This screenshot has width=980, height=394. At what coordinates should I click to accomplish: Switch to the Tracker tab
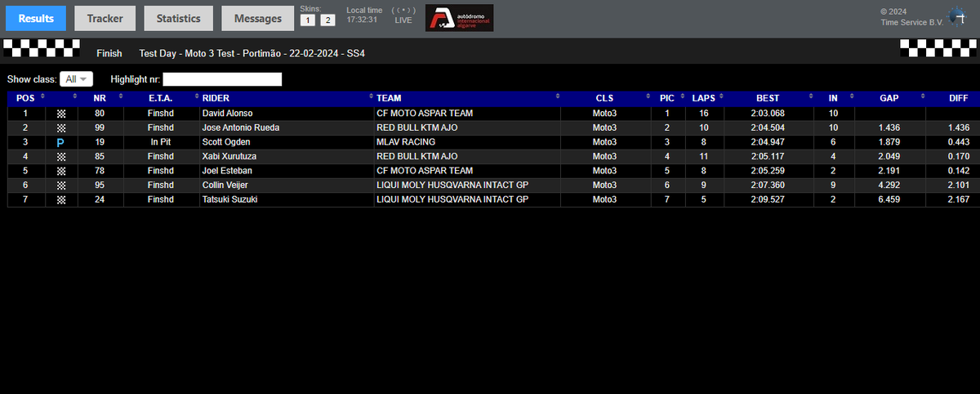105,18
